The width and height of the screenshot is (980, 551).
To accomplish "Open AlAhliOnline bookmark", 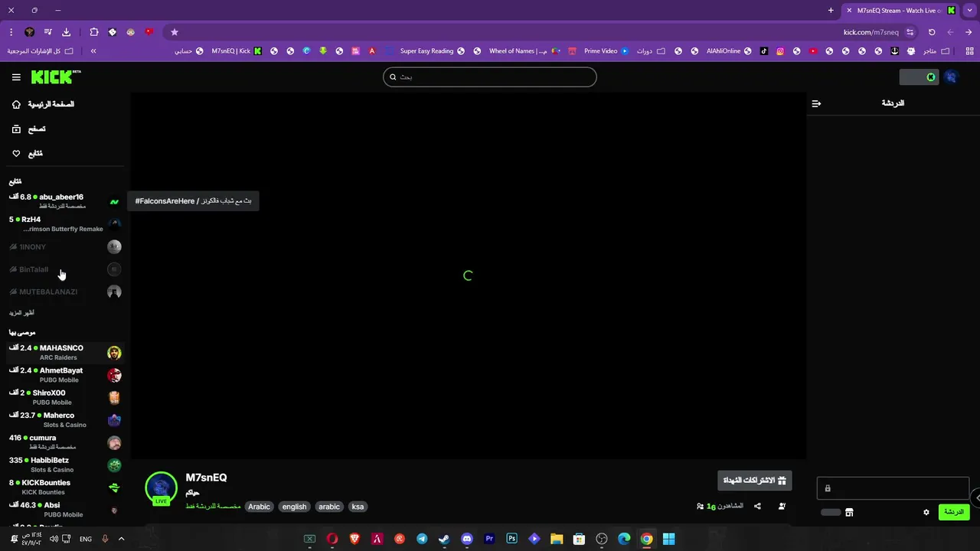I will [730, 51].
